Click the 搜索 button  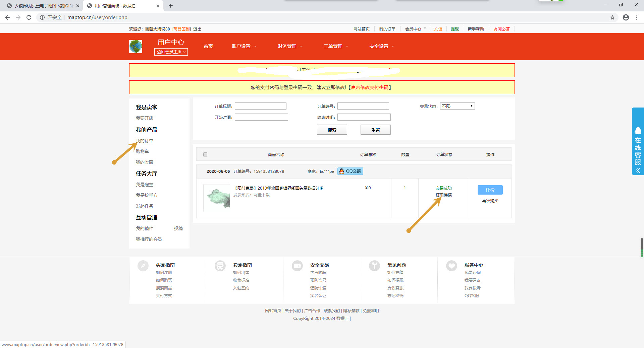click(x=332, y=130)
